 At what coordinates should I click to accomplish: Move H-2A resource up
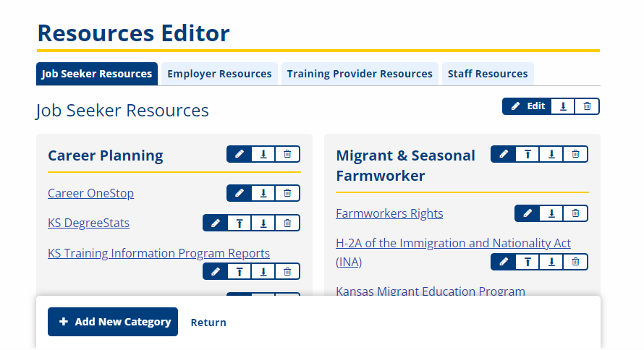pyautogui.click(x=528, y=262)
